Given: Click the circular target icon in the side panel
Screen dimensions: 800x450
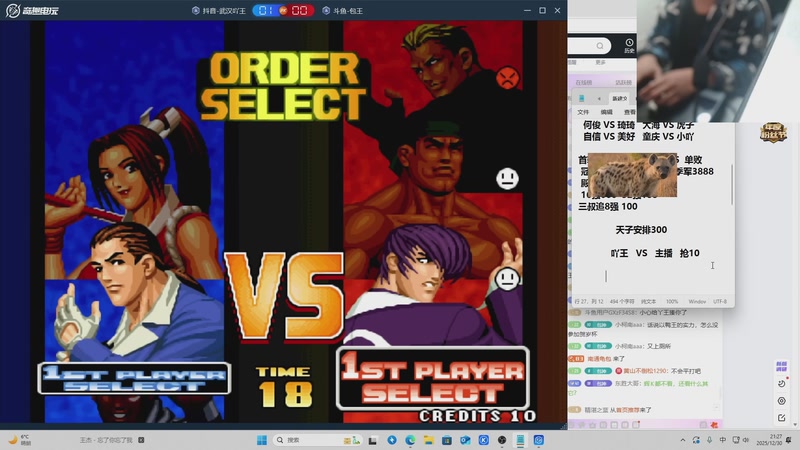Looking at the screenshot, I should (781, 401).
